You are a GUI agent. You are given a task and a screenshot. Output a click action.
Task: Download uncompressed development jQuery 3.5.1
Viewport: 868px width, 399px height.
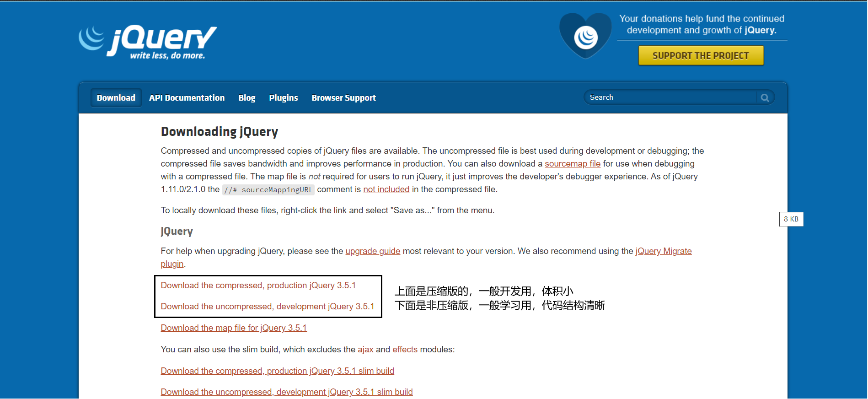[268, 307]
